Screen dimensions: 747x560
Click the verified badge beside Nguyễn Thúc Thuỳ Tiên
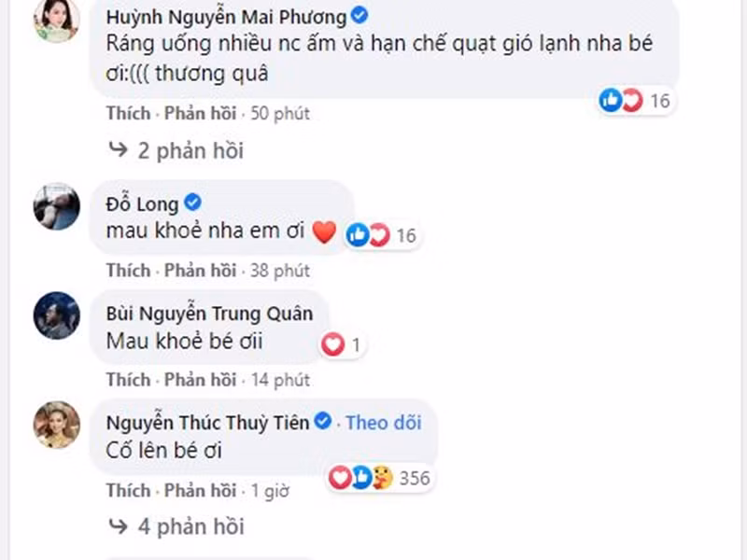tap(322, 422)
